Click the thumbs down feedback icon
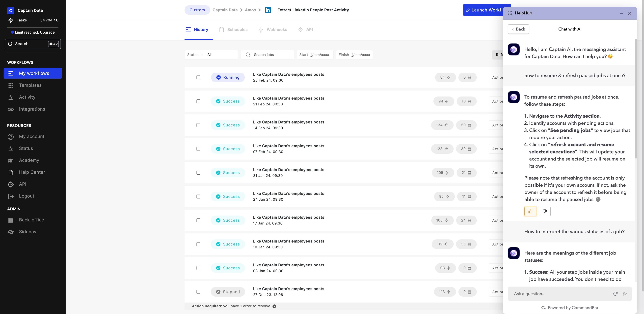Viewport: 644px width, 314px height. [545, 211]
